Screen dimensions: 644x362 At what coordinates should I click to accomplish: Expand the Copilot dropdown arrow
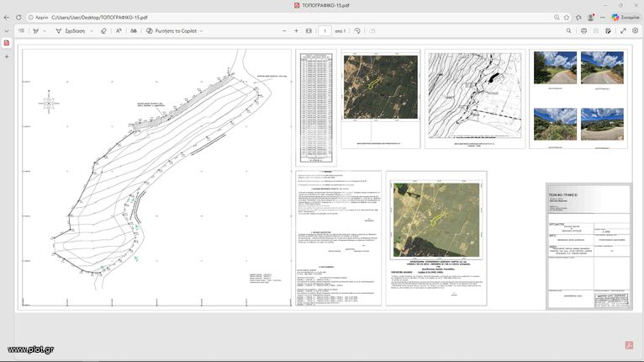201,31
